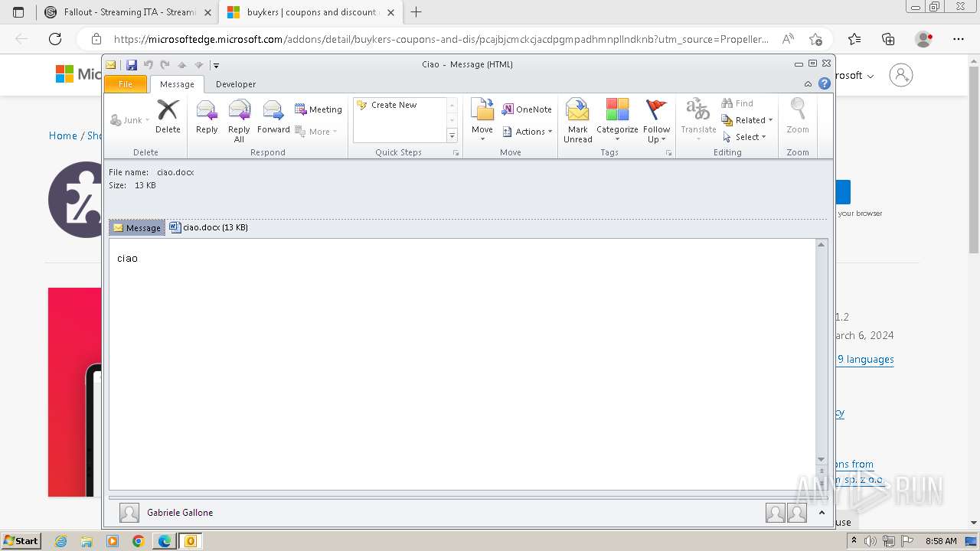Open a new Edge tab with plus
980x551 pixels.
(x=416, y=12)
